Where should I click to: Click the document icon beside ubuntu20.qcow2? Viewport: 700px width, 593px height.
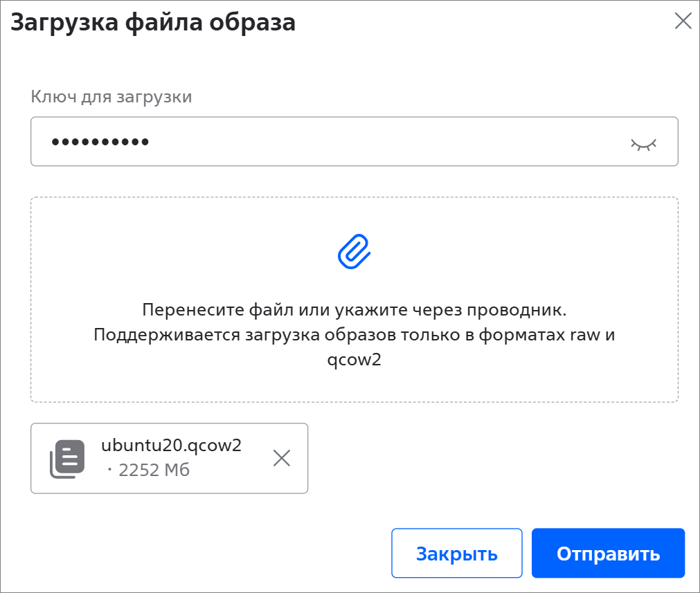pos(67,459)
